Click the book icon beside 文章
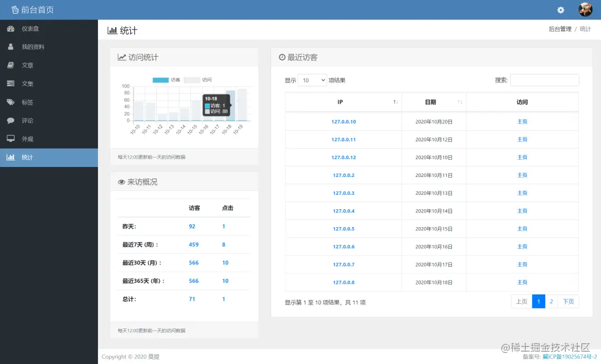 coord(11,65)
